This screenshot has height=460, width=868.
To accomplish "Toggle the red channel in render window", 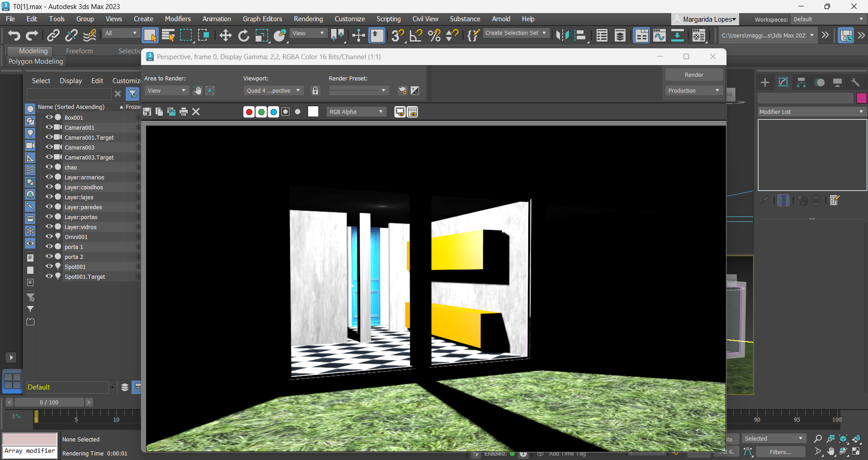I will (x=249, y=112).
